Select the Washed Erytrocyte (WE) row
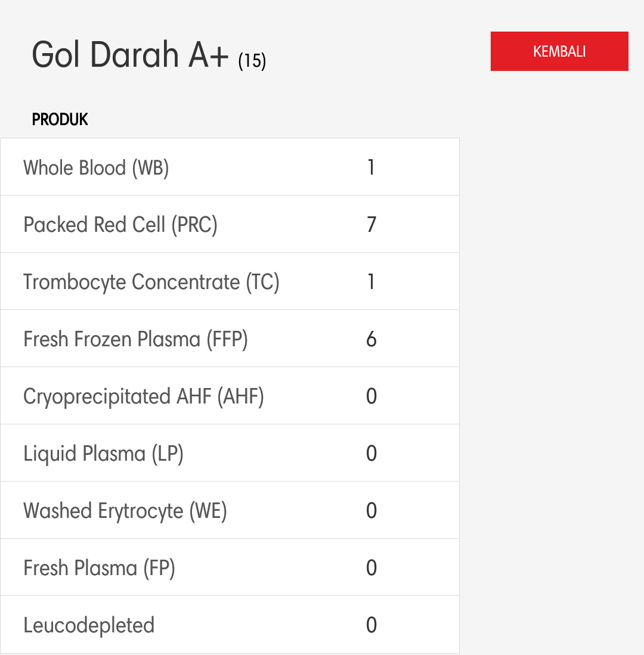Screen dimensions: 644x655 pos(230,510)
